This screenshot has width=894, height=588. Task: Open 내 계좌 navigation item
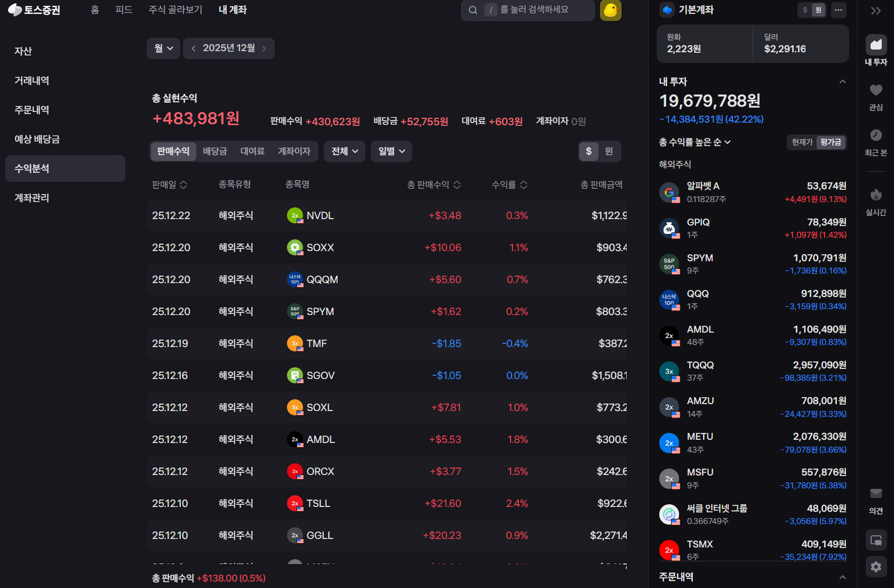[233, 10]
